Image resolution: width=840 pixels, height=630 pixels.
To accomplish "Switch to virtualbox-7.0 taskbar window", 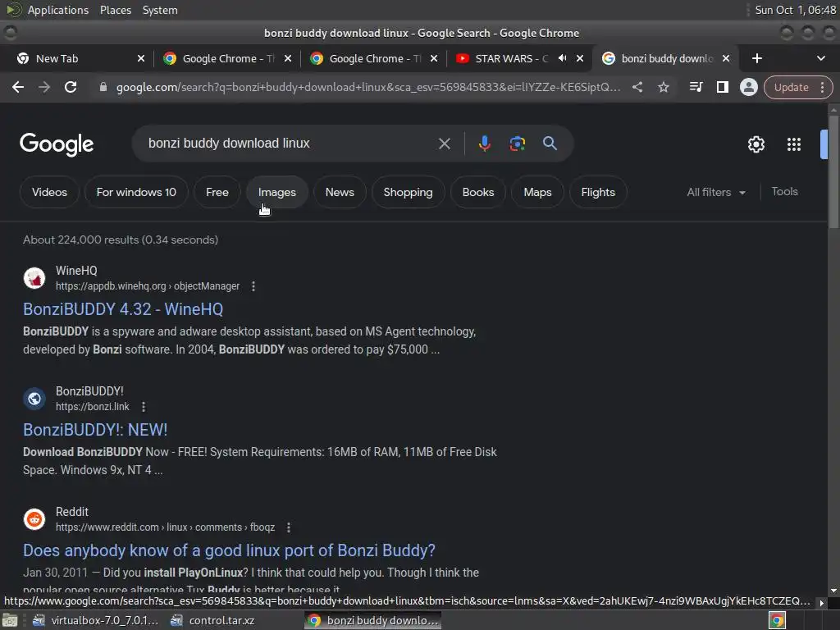I will (95, 620).
